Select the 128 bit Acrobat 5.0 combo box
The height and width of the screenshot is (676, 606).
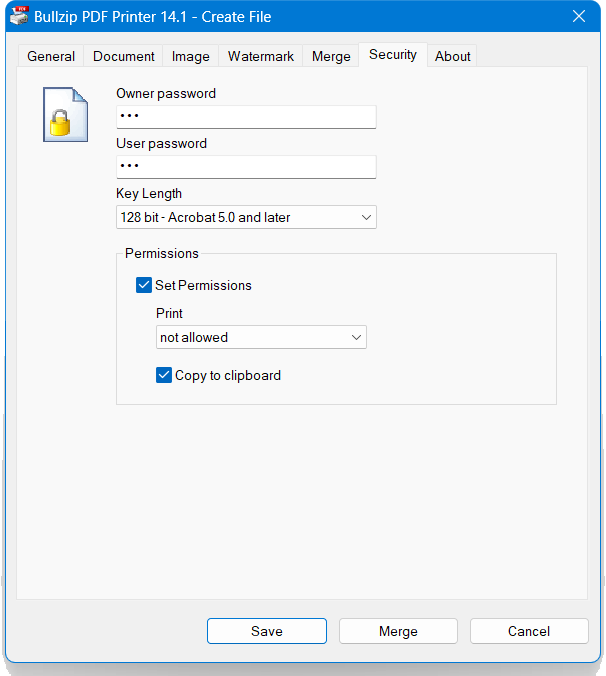click(246, 217)
